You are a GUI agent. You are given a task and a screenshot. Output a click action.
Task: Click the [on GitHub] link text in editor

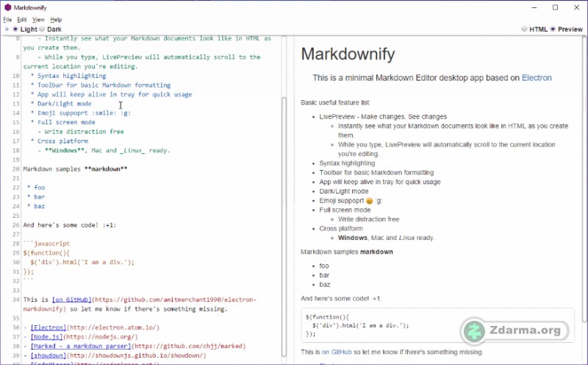72,300
